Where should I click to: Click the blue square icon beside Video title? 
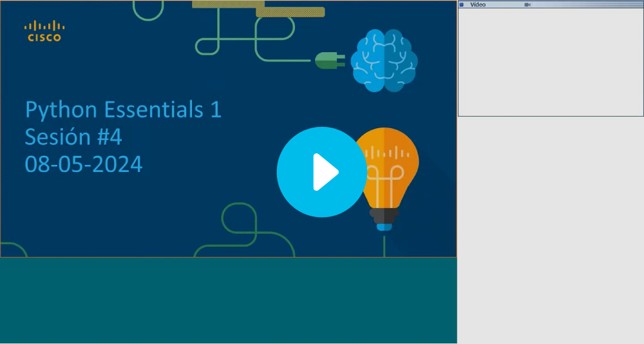click(x=462, y=5)
